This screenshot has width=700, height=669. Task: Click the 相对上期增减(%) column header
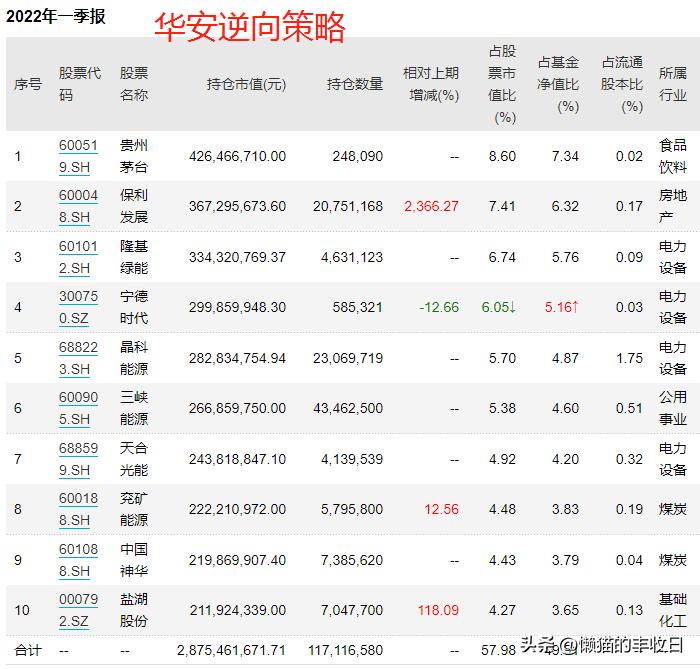431,84
